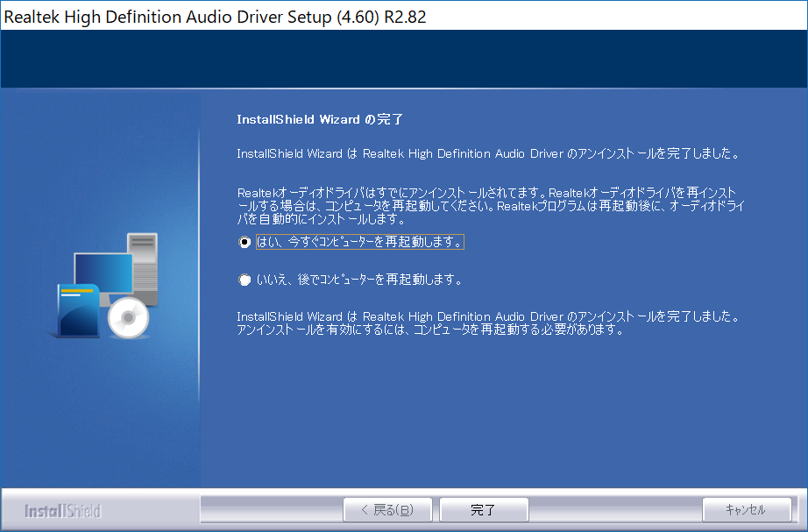The height and width of the screenshot is (532, 808).
Task: Click the InstallShield Wizard の完了 heading
Action: click(319, 118)
